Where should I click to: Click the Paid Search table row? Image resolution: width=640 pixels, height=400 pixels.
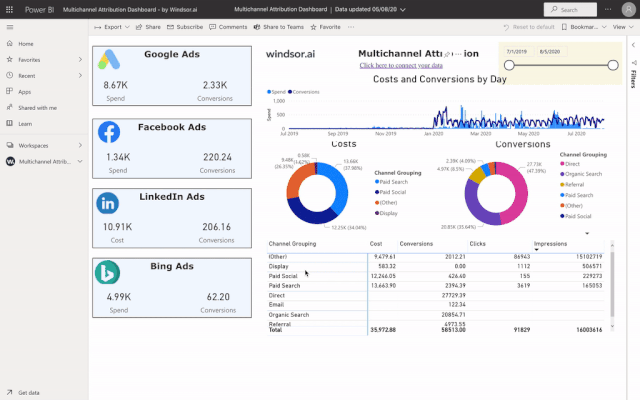pos(436,286)
